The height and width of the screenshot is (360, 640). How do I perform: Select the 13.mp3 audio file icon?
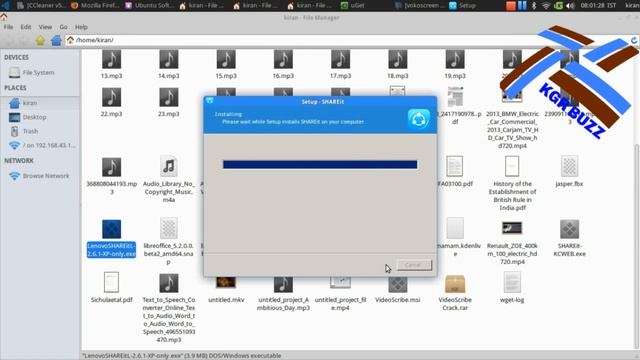coord(111,60)
